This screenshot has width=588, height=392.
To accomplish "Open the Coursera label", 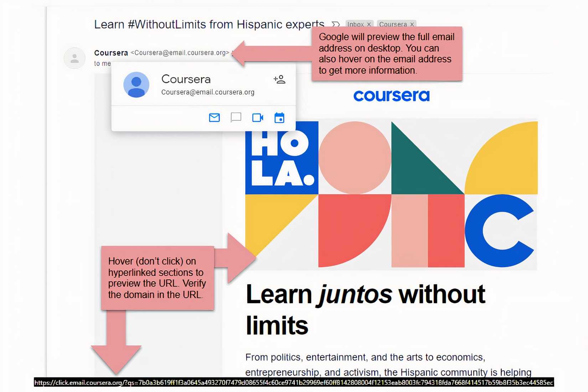I will click(393, 24).
